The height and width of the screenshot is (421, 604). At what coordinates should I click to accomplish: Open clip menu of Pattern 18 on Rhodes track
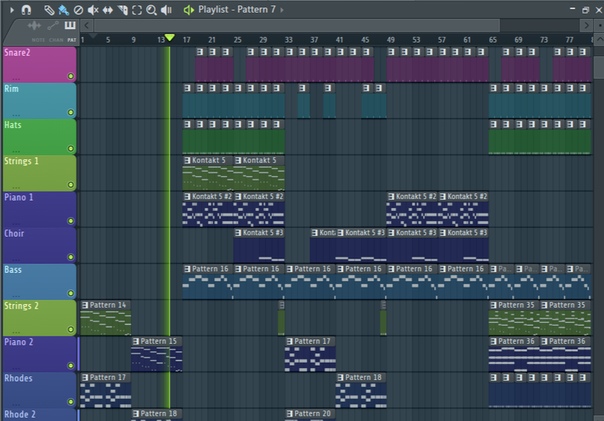pyautogui.click(x=340, y=377)
